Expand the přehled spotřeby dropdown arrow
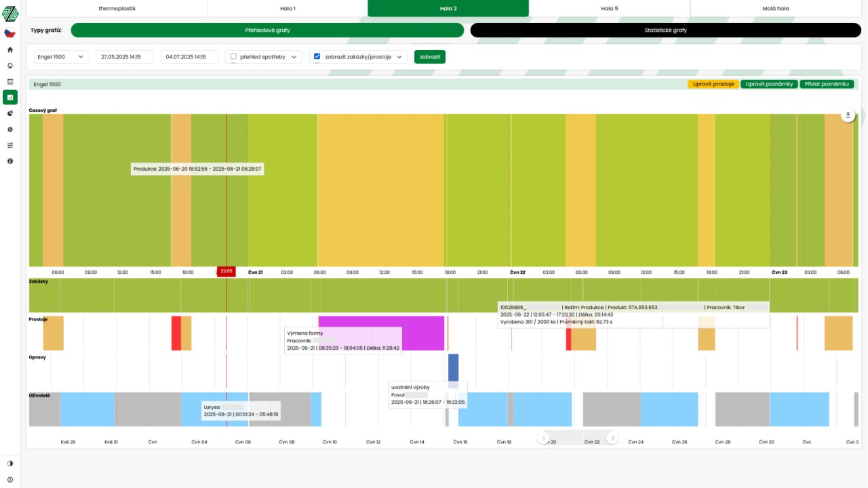This screenshot has width=868, height=488. [x=295, y=57]
